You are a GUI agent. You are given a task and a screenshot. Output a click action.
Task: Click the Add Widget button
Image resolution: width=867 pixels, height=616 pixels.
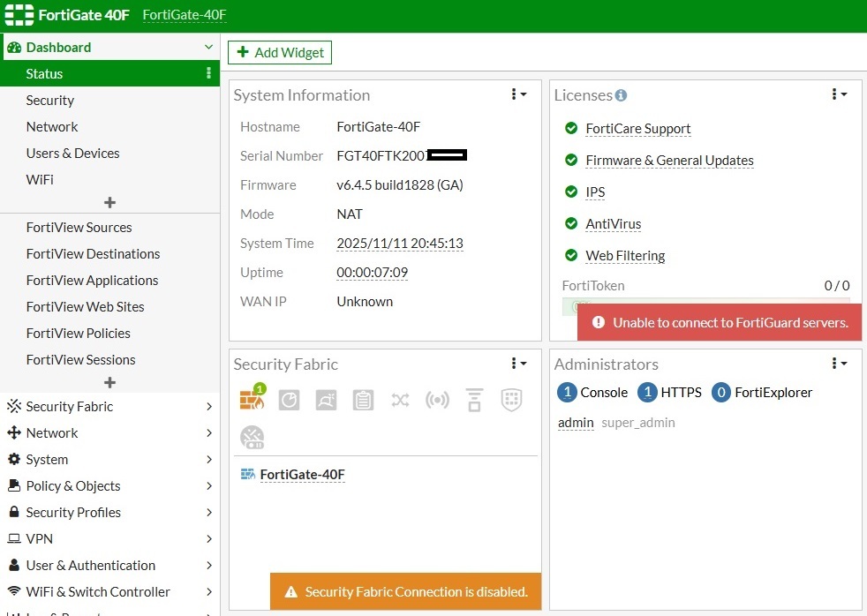pyautogui.click(x=280, y=53)
